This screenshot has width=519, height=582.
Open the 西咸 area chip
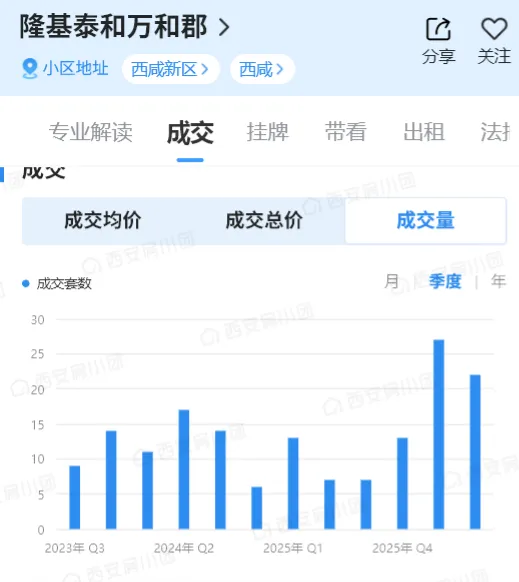(x=262, y=69)
